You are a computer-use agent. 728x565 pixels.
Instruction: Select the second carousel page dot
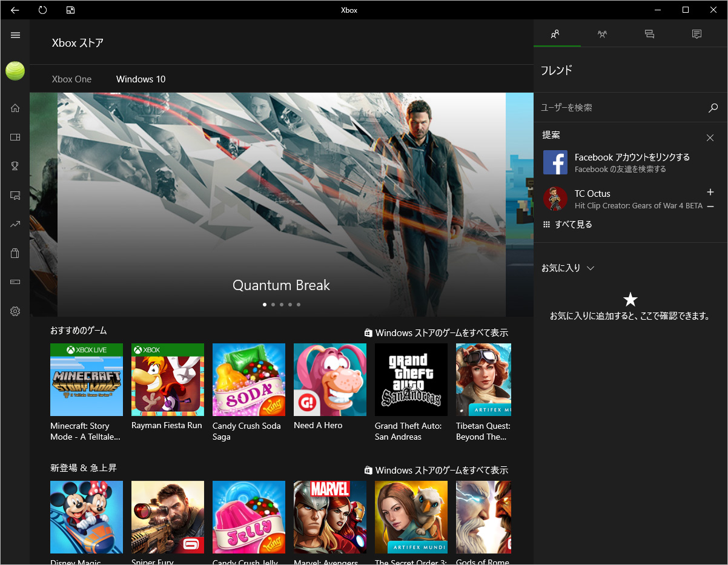(273, 305)
